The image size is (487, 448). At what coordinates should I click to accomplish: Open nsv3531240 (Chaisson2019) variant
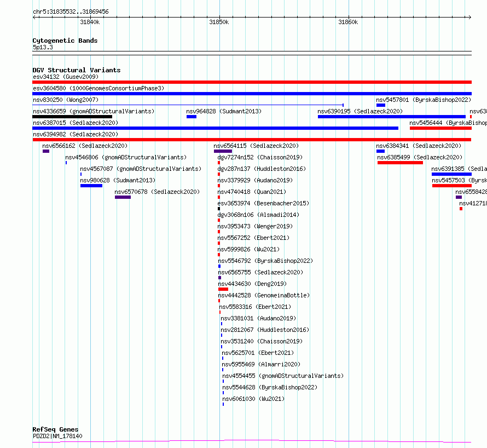[262, 341]
